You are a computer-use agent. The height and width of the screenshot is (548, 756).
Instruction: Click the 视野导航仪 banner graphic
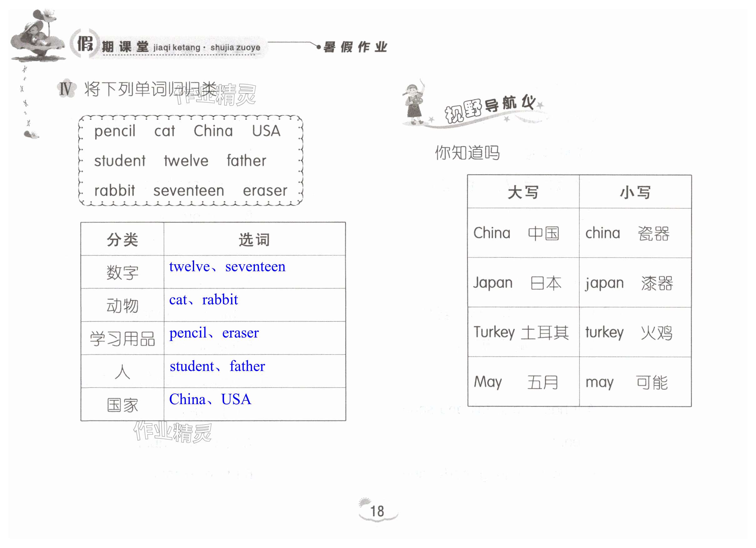490,109
